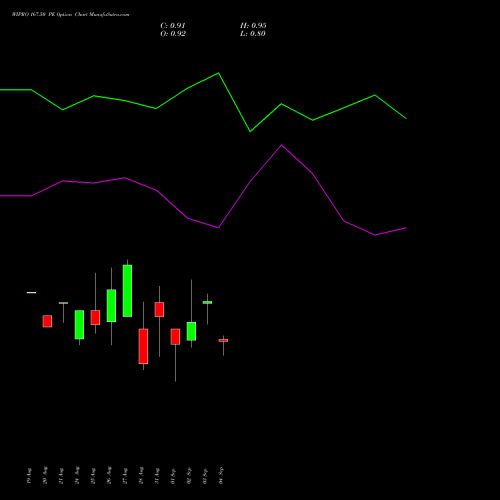Select the '27 Aug' date axis label
The height and width of the screenshot is (500, 500).
tap(125, 476)
